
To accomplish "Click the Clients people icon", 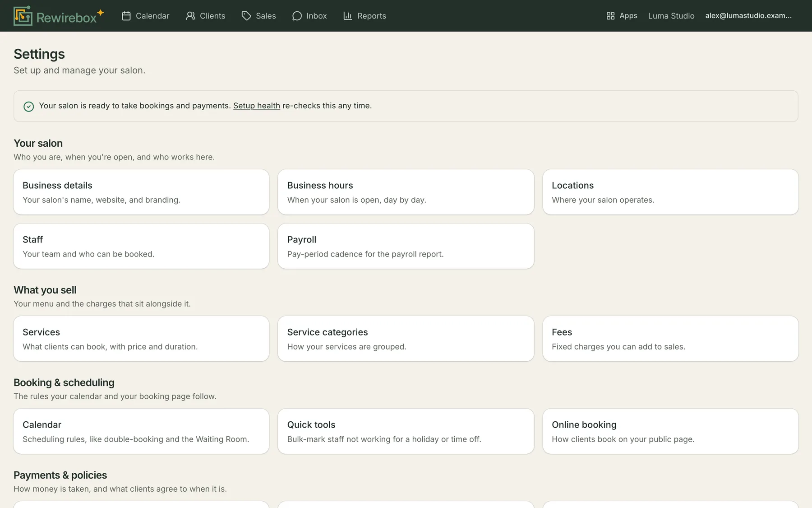I will point(190,16).
